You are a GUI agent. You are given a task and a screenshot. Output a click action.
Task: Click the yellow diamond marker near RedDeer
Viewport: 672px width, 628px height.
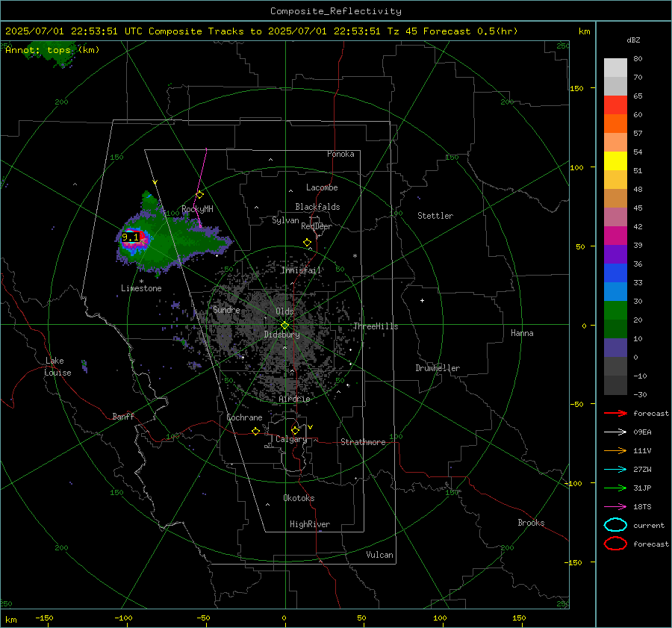pyautogui.click(x=307, y=243)
